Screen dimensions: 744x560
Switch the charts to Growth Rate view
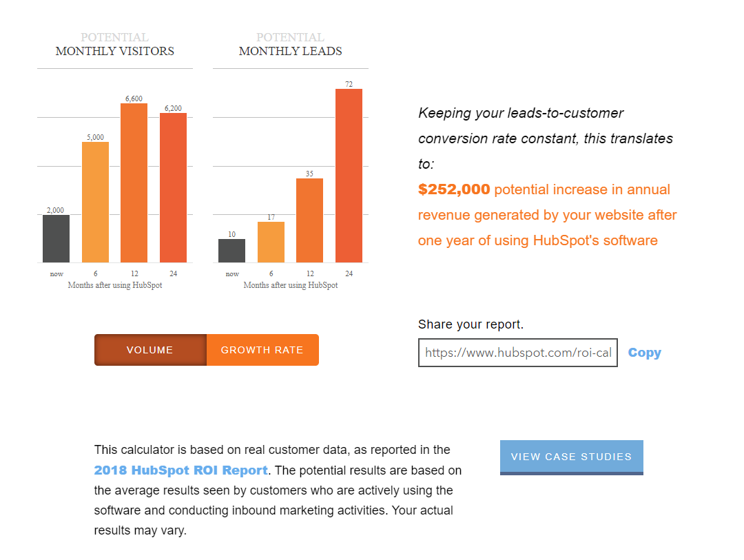[x=262, y=350]
